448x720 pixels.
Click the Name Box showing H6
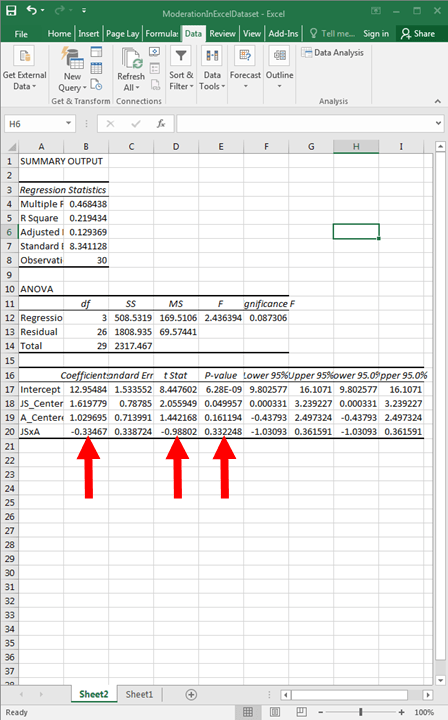(34, 124)
